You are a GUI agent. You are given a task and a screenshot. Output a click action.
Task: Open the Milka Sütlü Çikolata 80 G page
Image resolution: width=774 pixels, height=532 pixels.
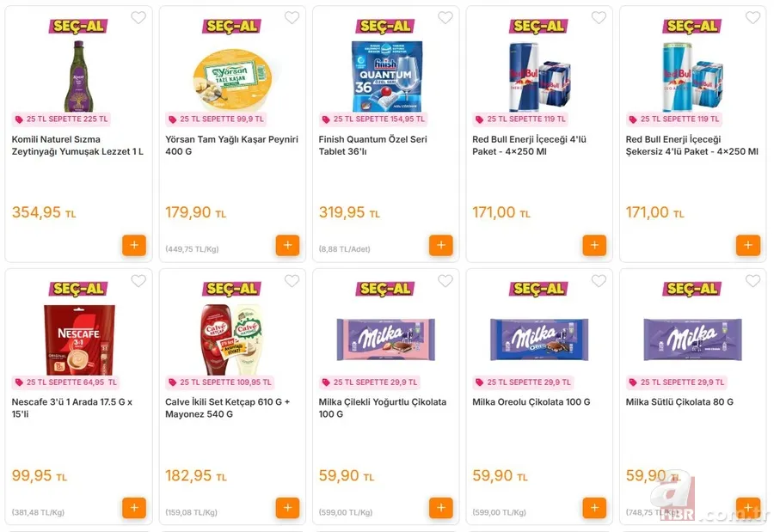coord(679,401)
